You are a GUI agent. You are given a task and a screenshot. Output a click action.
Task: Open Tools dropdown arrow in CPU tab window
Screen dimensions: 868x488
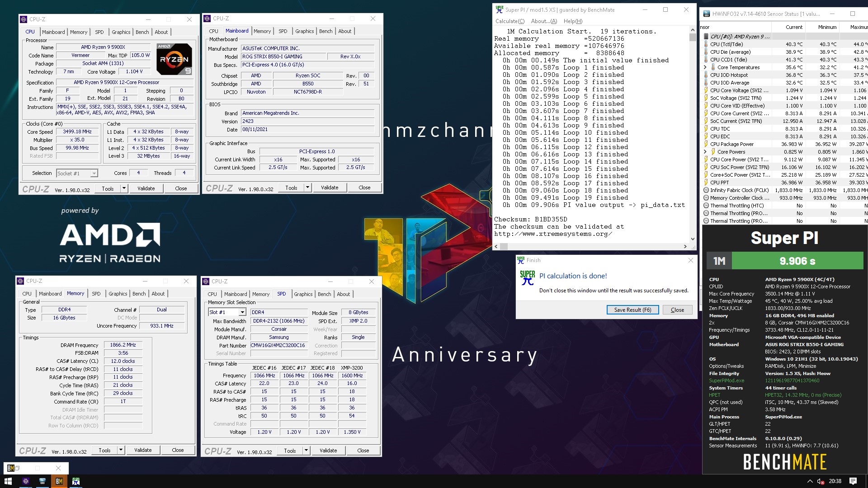pyautogui.click(x=124, y=188)
